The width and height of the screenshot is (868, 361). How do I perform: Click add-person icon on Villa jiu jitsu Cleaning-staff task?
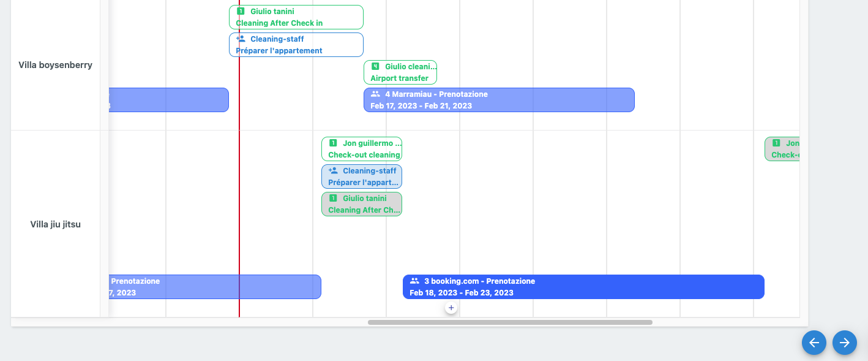click(x=333, y=171)
